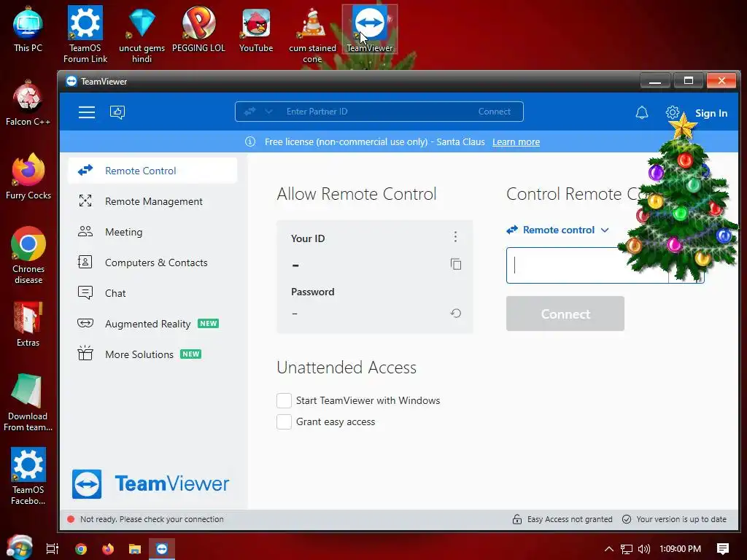
Task: Launch Chrome from the taskbar
Action: point(81,549)
